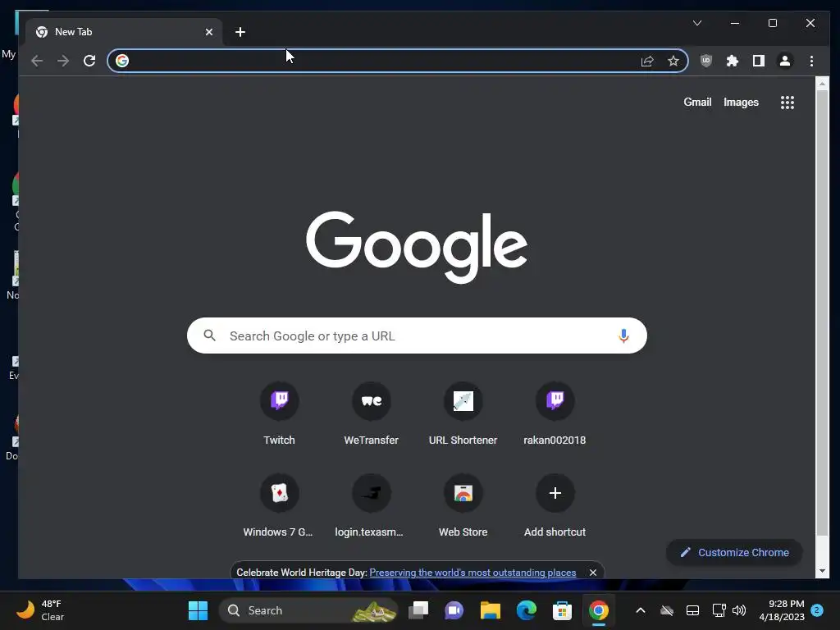Start voice search with the microphone

click(x=623, y=336)
